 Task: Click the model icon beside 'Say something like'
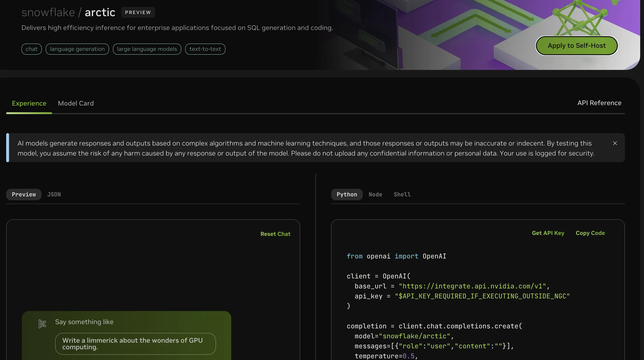(x=42, y=323)
